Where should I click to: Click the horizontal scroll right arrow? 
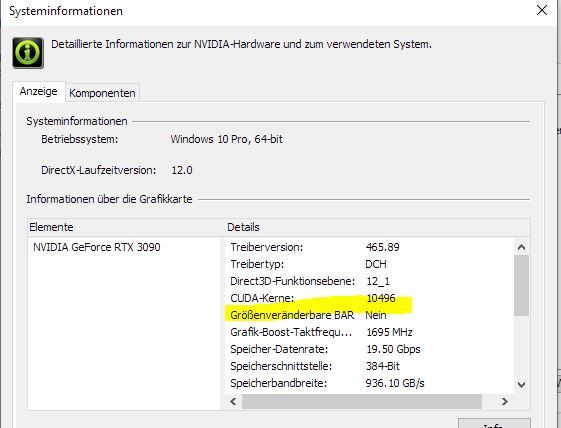click(x=504, y=402)
